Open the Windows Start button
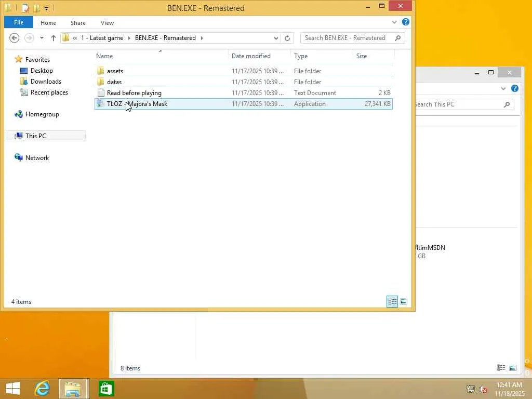 13,389
